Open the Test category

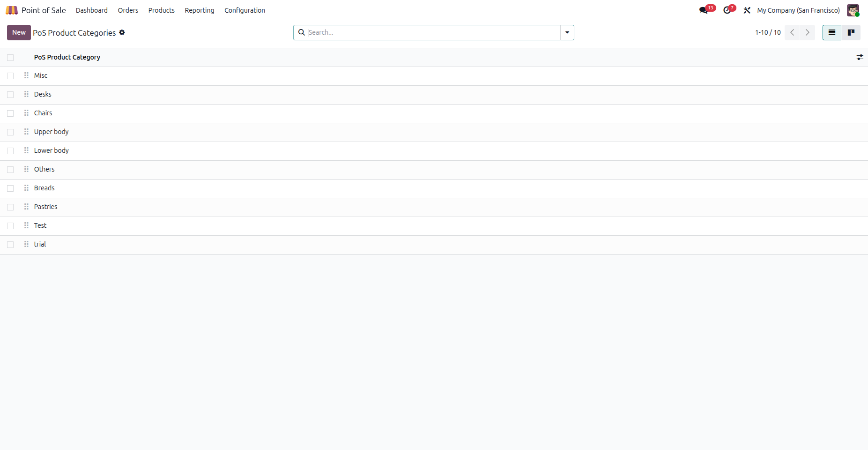[40, 225]
